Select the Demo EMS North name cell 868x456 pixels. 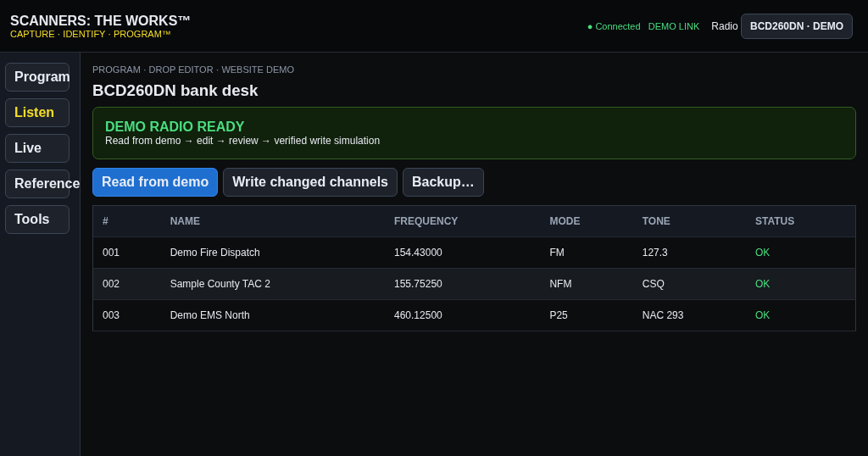[x=210, y=315]
